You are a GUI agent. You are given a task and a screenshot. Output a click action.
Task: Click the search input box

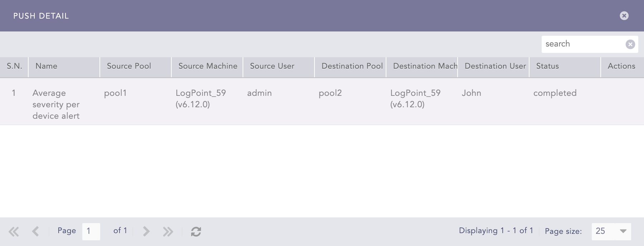pyautogui.click(x=583, y=44)
